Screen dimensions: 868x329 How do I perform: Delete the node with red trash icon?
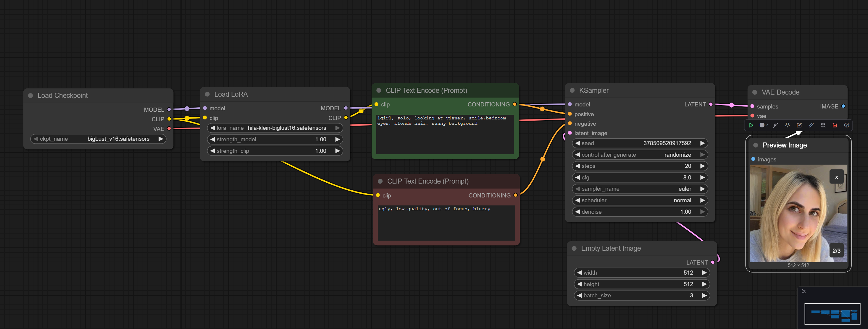835,125
